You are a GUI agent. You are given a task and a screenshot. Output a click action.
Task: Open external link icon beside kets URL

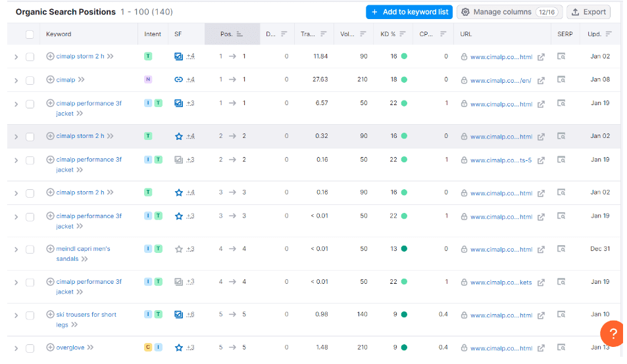(x=541, y=283)
